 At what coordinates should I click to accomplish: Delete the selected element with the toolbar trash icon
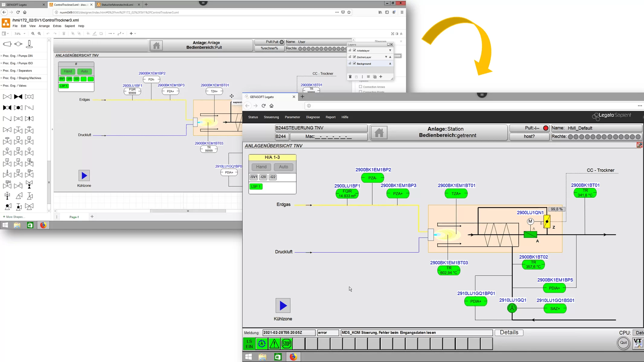(64, 33)
